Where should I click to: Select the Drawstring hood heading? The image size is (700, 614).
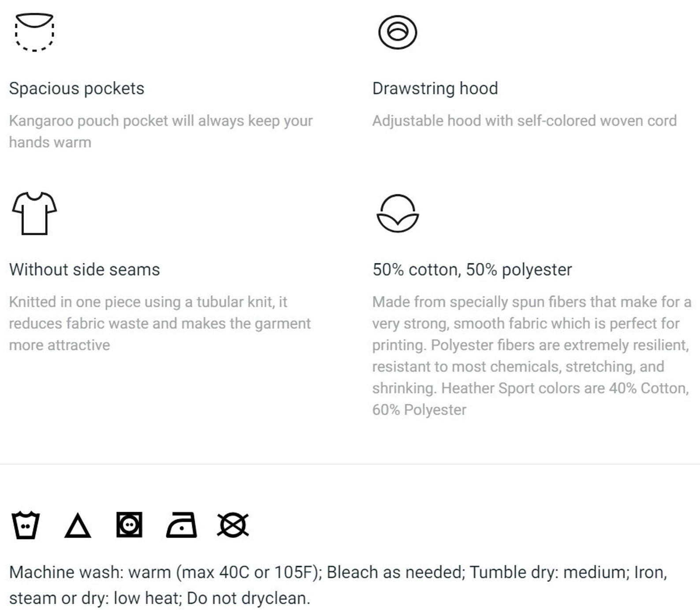(435, 89)
